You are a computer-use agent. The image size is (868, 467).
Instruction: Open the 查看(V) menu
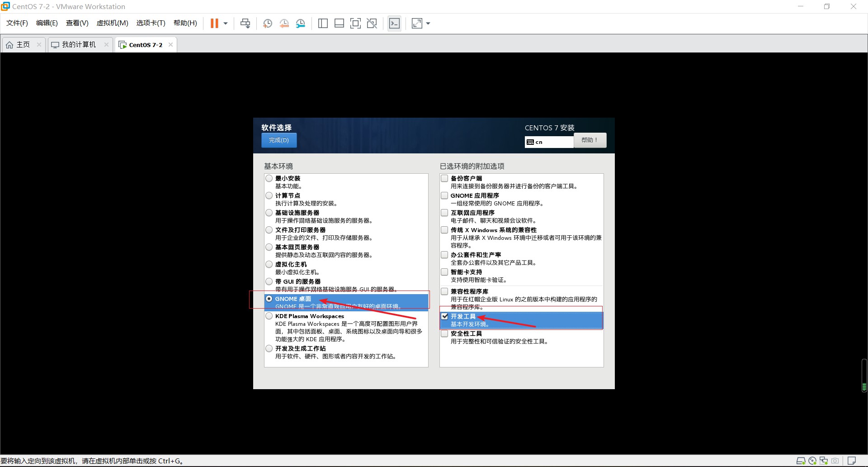(x=77, y=23)
